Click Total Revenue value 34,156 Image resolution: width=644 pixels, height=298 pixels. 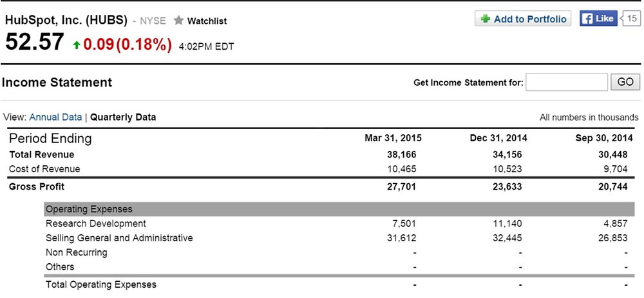click(507, 155)
